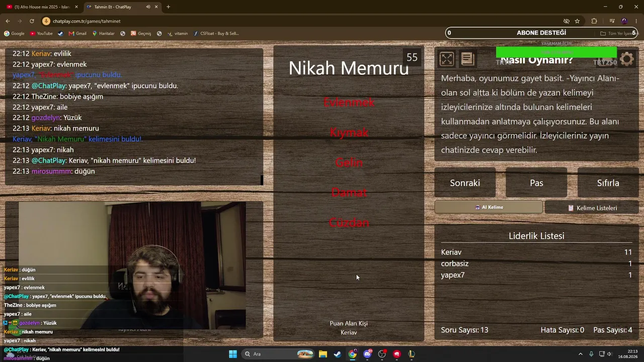Click the forbidden word Damat
The width and height of the screenshot is (644, 362).
[x=349, y=193]
